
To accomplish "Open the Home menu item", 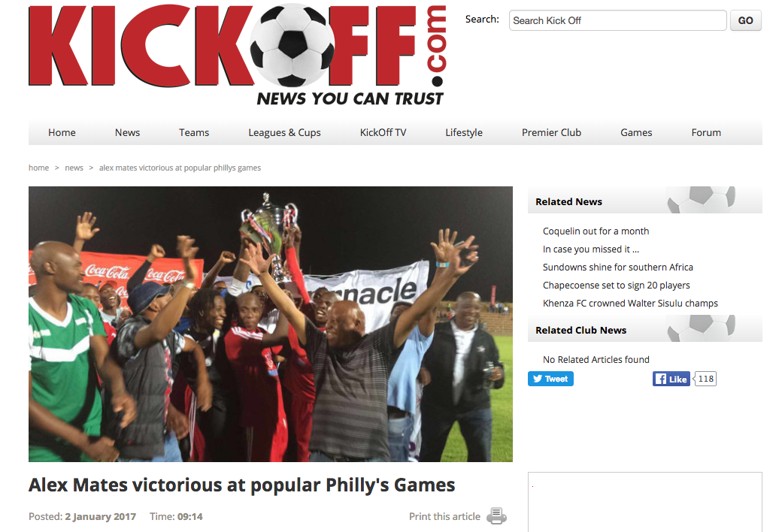I will tap(62, 133).
